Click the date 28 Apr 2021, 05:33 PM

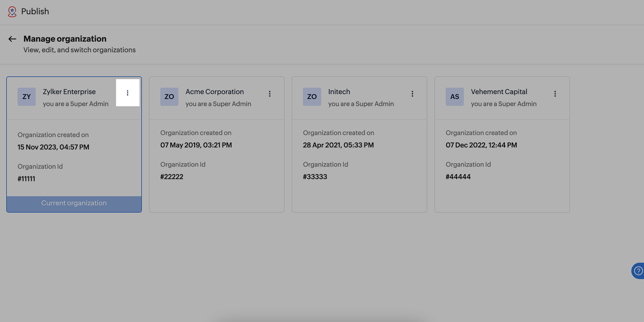point(338,145)
